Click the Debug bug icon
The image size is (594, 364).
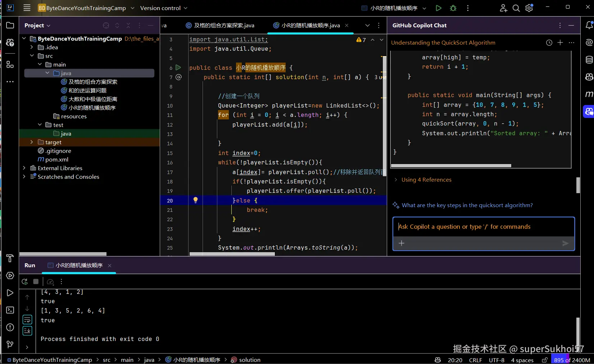(453, 8)
